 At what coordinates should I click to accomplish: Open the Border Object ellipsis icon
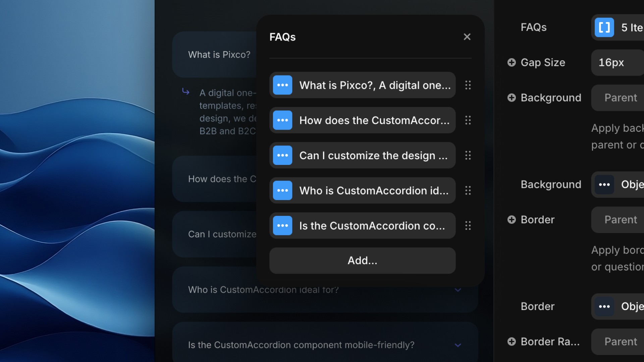[604, 306]
